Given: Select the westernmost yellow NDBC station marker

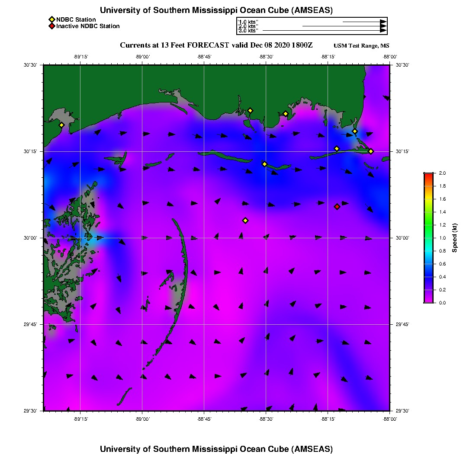Looking at the screenshot, I should click(x=61, y=125).
